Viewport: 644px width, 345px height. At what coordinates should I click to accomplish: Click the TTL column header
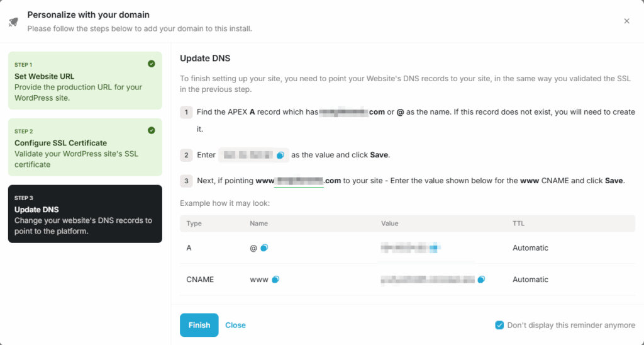518,223
